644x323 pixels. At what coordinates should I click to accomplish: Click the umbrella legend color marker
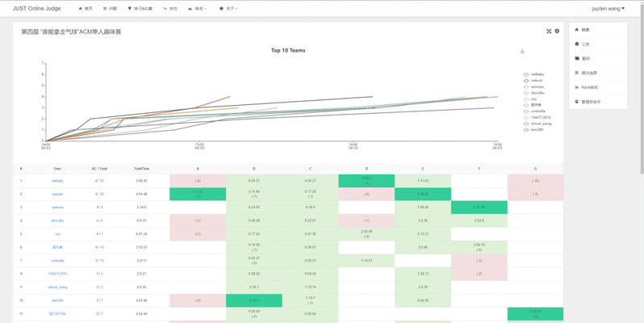[526, 111]
